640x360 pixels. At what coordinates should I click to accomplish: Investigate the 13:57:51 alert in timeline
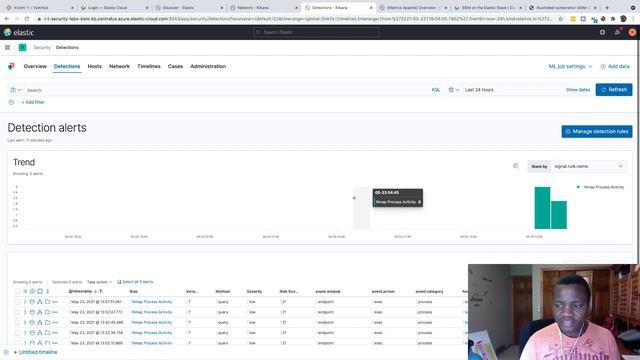(32, 302)
